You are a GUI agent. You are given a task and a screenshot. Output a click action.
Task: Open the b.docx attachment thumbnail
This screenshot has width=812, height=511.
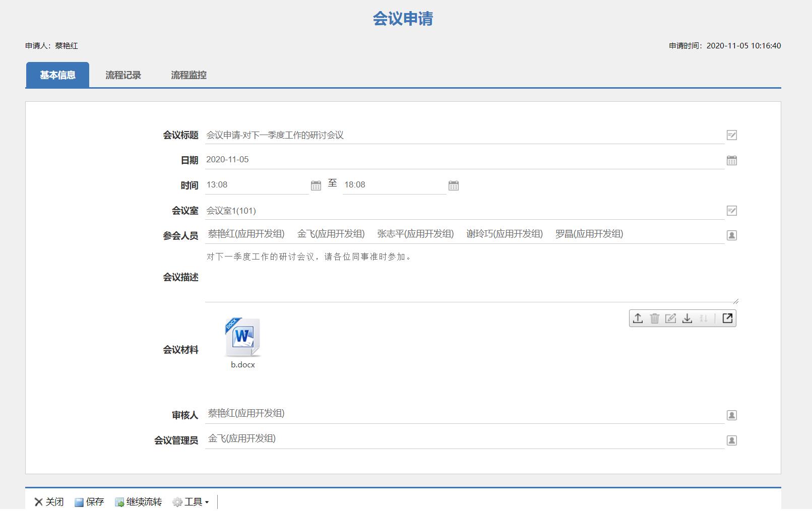pos(242,338)
